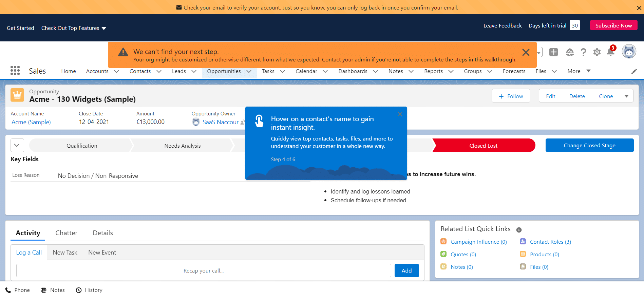
Task: Dismiss the orange next-step warning banner
Action: point(526,52)
